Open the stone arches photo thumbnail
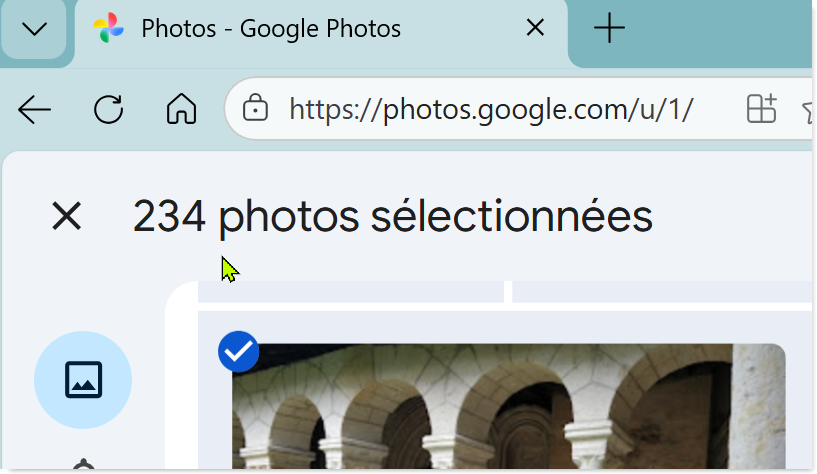 [510, 410]
